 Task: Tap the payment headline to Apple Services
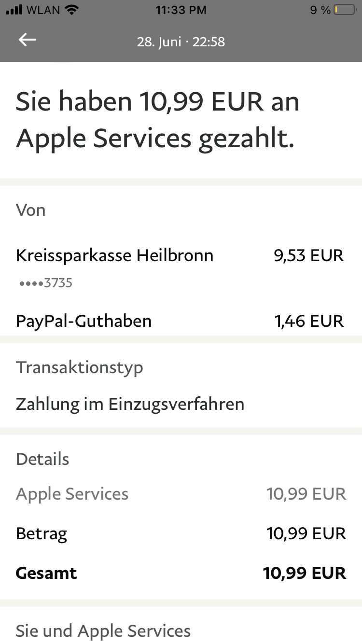(x=158, y=120)
